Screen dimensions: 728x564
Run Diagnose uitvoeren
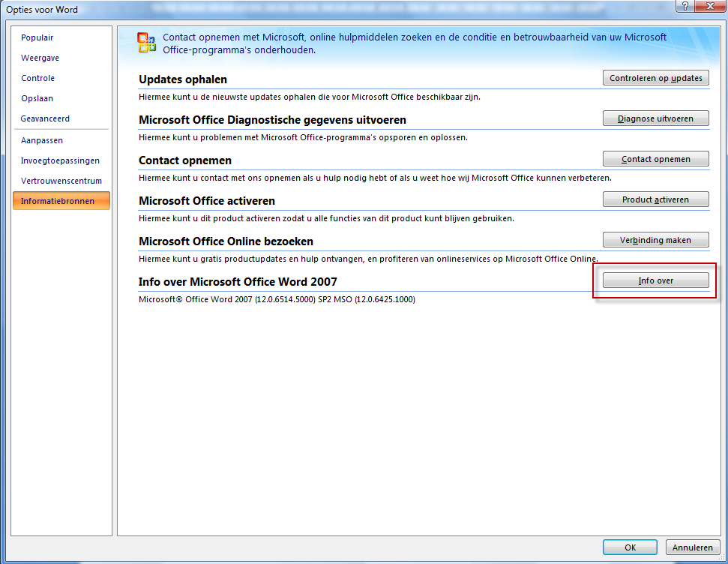(655, 118)
